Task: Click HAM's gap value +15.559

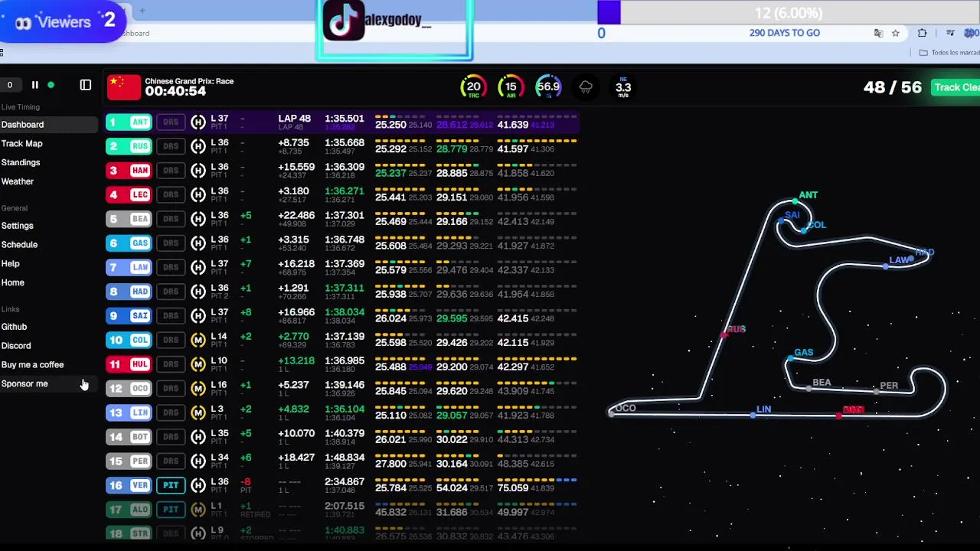Action: coord(296,167)
